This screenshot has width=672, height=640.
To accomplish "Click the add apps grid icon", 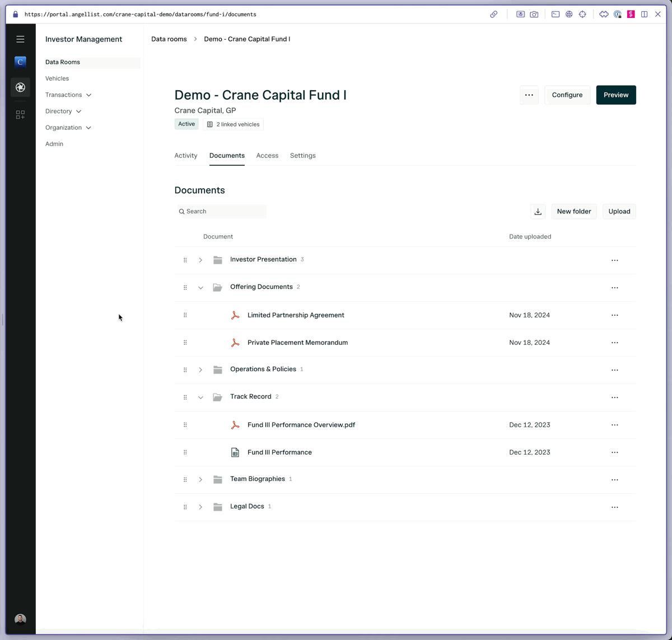I will coord(20,114).
